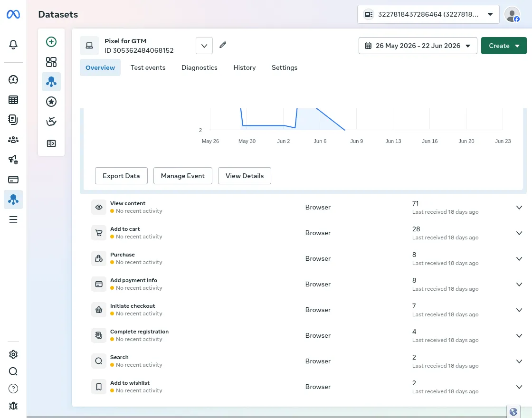The image size is (532, 418).
Task: Switch to the History tab
Action: tap(245, 67)
